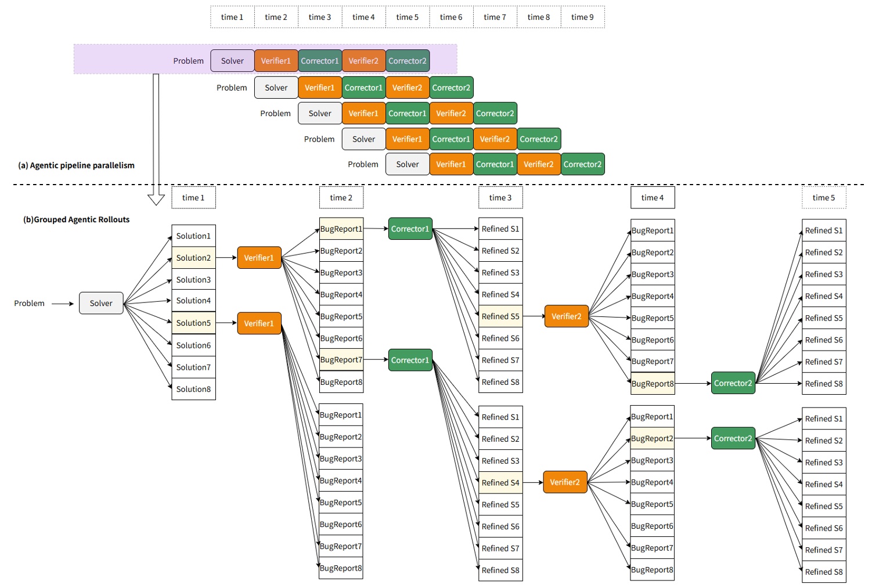Select the "time 6" header cell
Viewport: 872px width, 588px height.
451,17
